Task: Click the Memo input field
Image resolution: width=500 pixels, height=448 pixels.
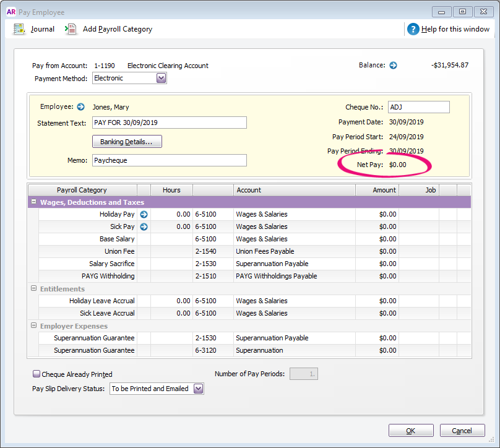Action: 169,160
